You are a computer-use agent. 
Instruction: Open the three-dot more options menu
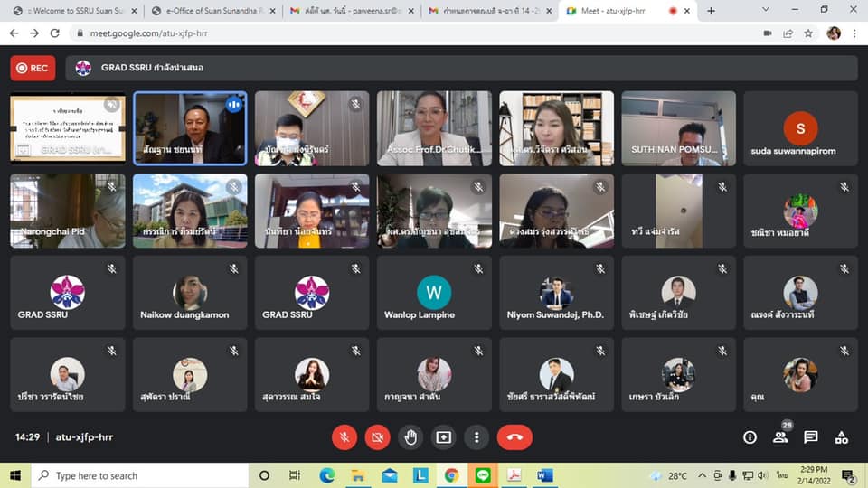[x=476, y=437]
